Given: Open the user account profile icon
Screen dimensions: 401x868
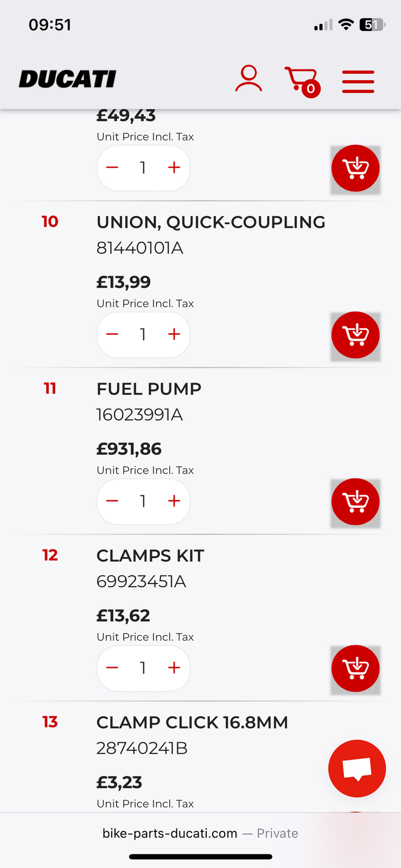Looking at the screenshot, I should [x=249, y=79].
